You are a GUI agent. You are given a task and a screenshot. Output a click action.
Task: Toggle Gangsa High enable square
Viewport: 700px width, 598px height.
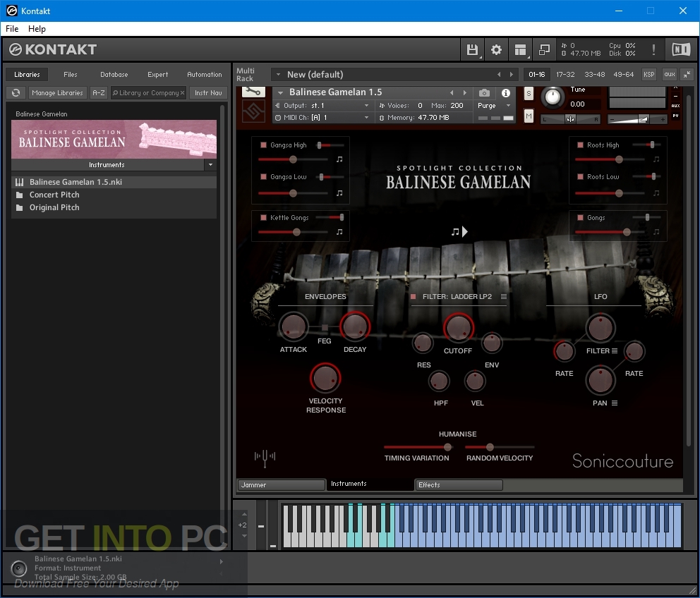(263, 145)
